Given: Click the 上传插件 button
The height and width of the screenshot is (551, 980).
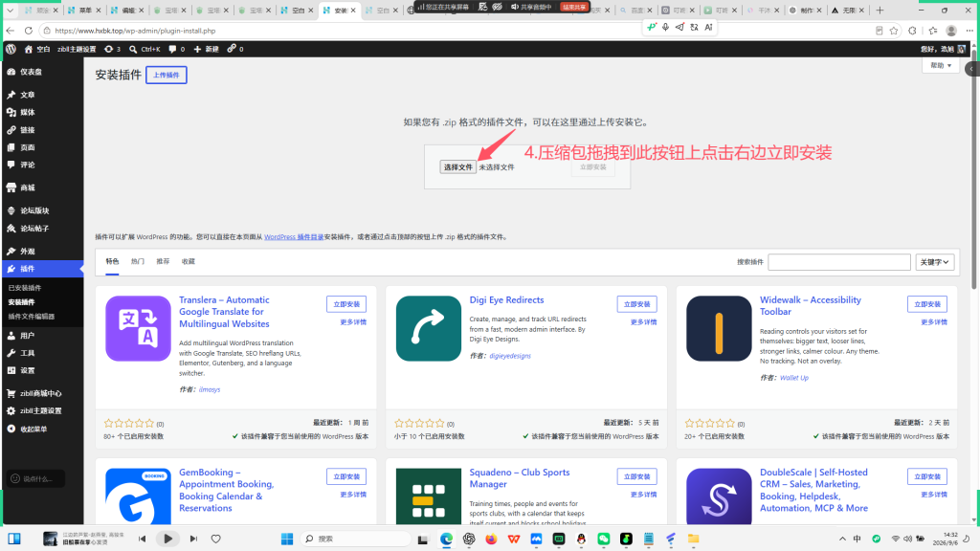Looking at the screenshot, I should [x=167, y=75].
